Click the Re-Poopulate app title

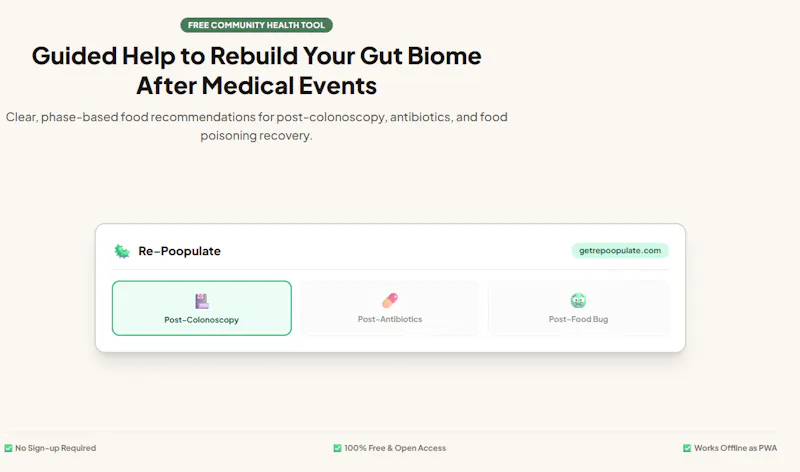click(180, 251)
